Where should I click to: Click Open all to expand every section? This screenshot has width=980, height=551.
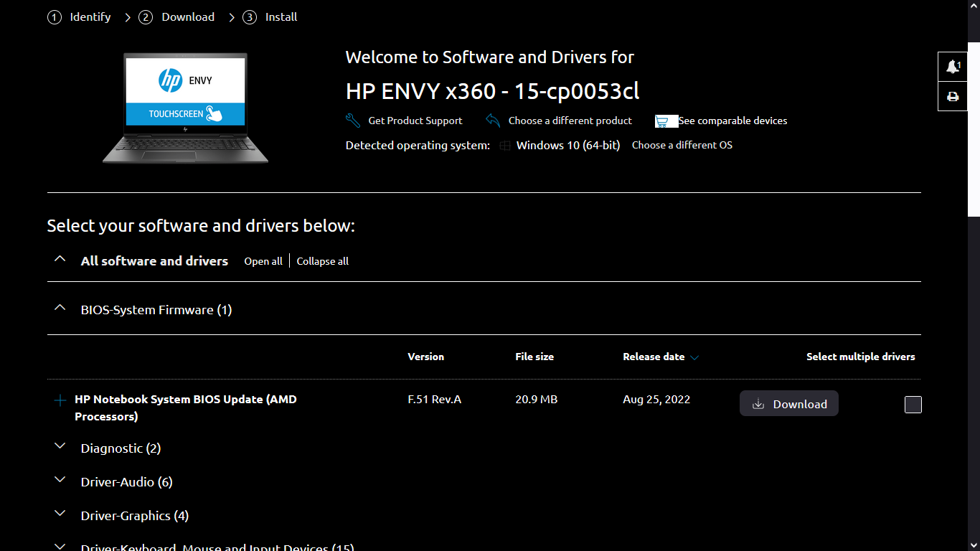coord(263,261)
